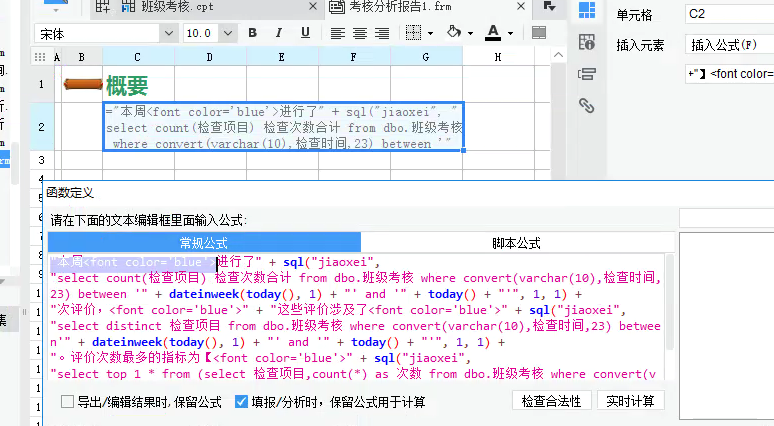Expand the border style dropdown arrow

[x=430, y=34]
